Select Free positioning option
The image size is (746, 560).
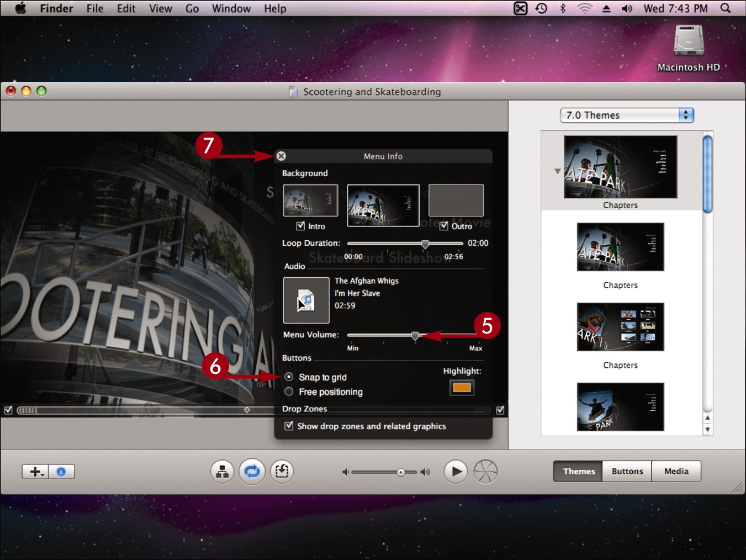tap(289, 392)
